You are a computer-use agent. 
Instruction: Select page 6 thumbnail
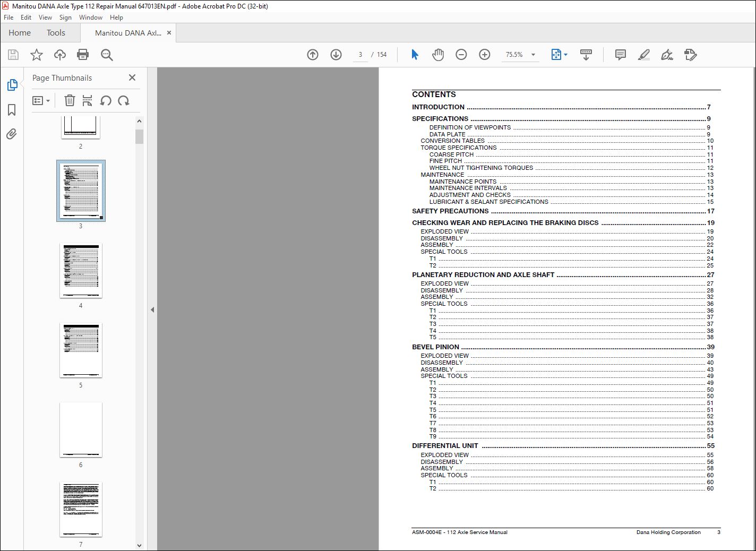coord(81,430)
